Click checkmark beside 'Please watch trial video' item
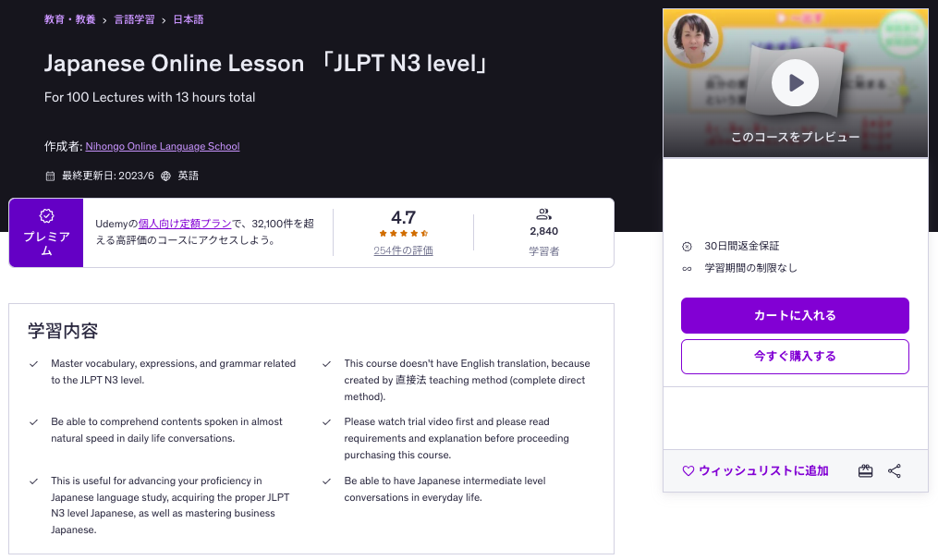Screen dimensions: 938x560 pos(326,422)
